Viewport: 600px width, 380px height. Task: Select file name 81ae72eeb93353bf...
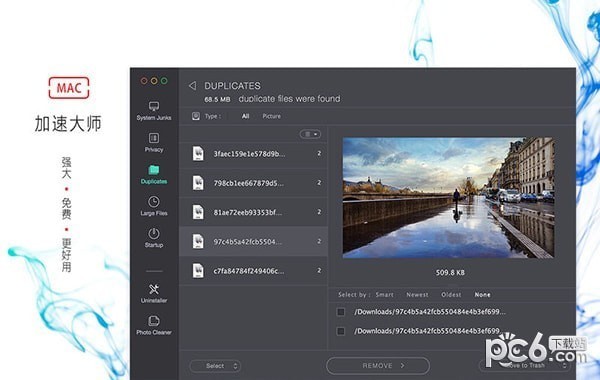click(248, 212)
